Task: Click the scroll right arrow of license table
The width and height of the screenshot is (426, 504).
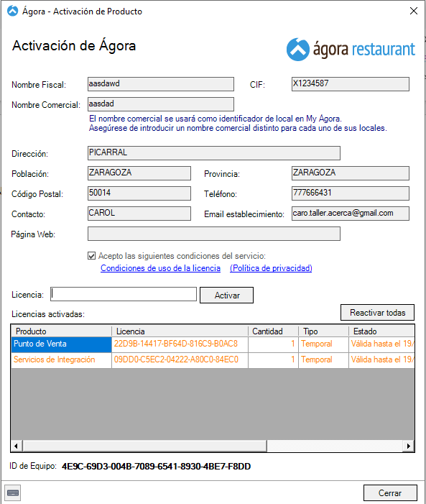Action: pos(409,446)
